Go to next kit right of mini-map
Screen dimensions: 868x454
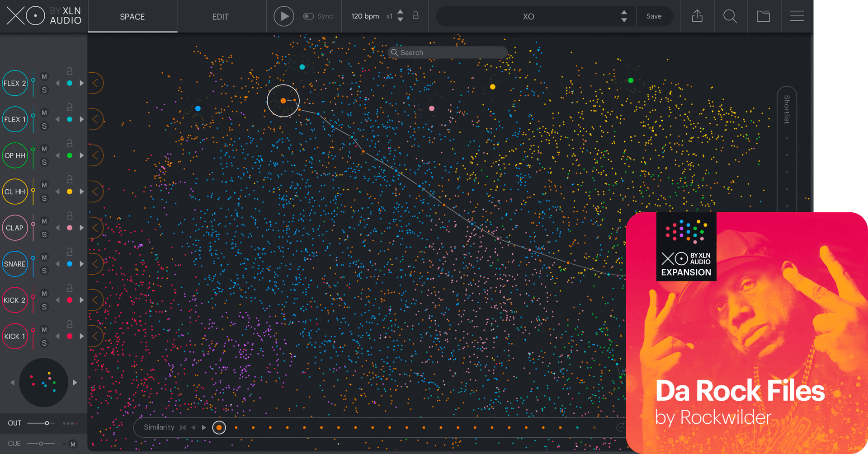coord(75,383)
